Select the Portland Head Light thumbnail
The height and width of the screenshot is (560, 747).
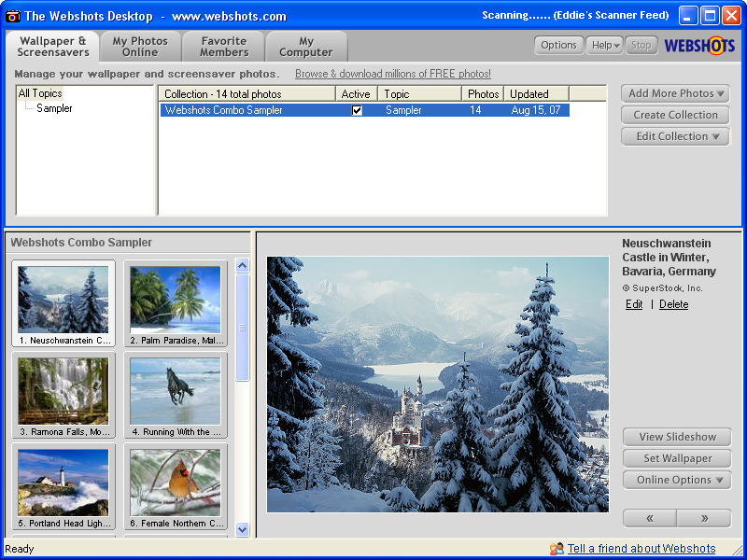[63, 486]
